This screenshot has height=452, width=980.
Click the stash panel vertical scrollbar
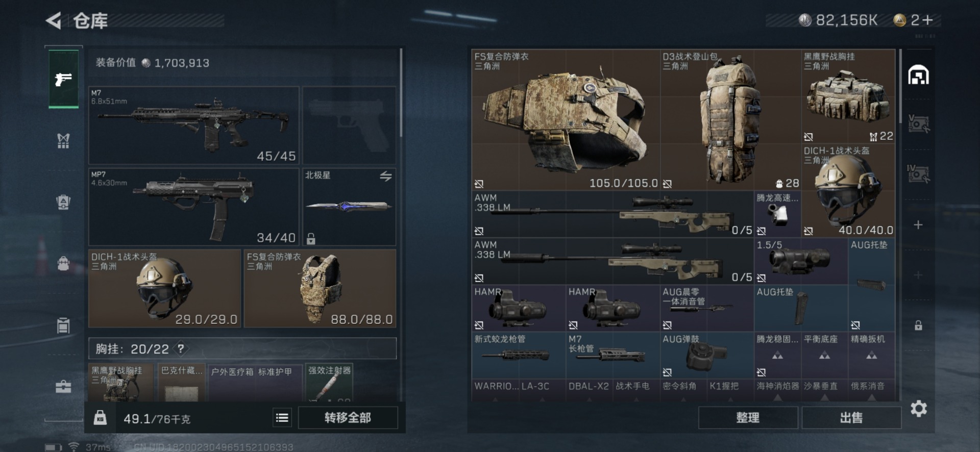pyautogui.click(x=900, y=86)
